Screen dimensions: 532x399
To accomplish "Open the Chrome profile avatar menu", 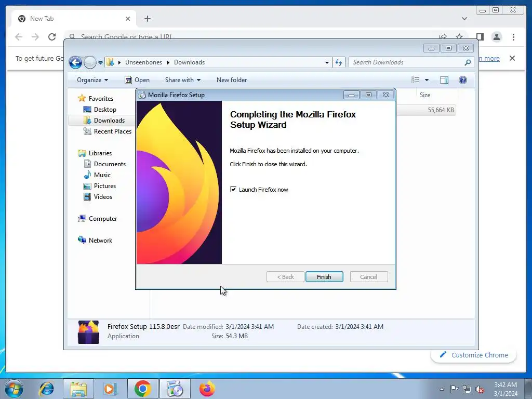I will click(497, 37).
